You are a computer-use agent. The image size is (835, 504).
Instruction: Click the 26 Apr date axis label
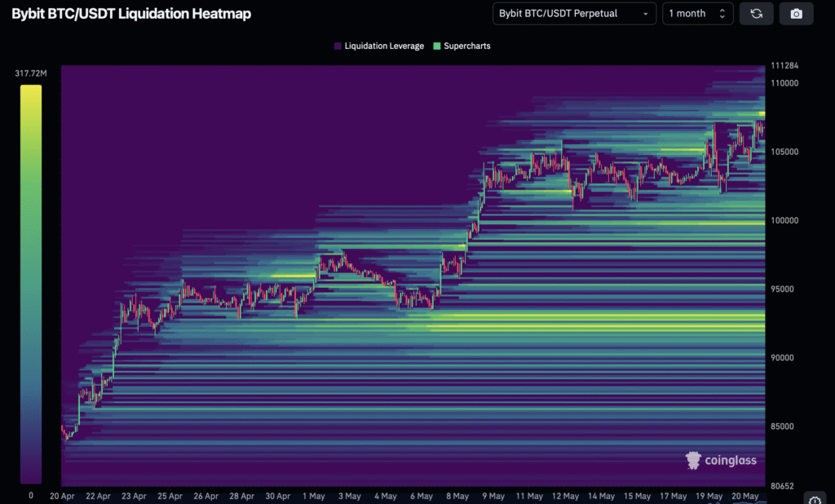pyautogui.click(x=205, y=496)
